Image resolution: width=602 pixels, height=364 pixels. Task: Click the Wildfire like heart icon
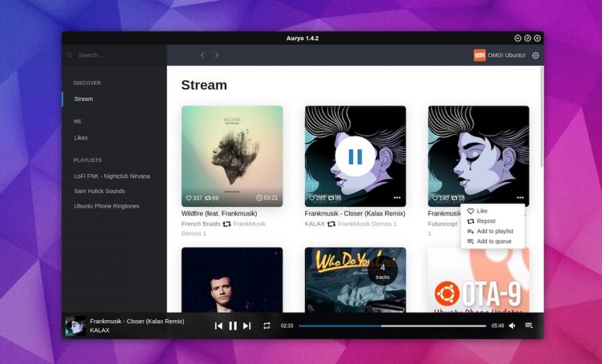point(189,198)
